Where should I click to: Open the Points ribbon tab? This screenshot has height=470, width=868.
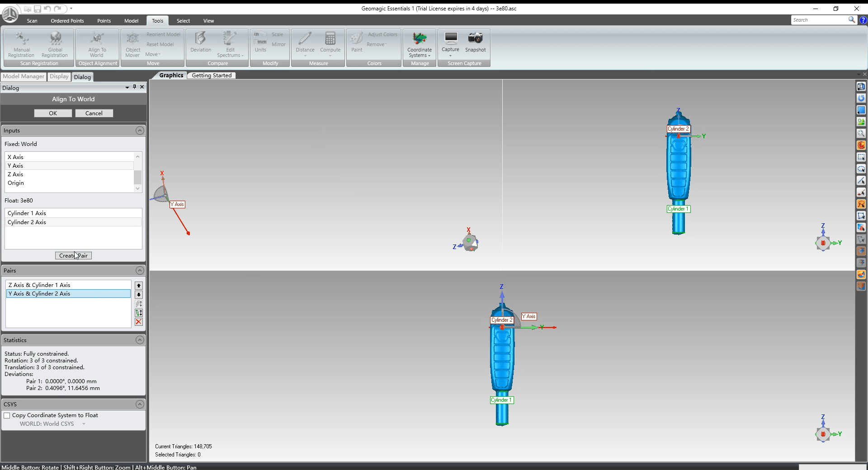(x=104, y=21)
